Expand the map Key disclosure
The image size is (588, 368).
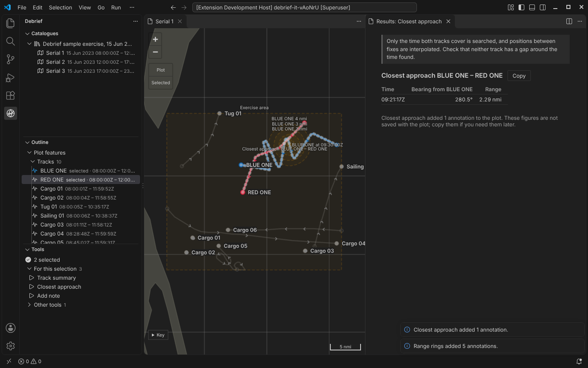pyautogui.click(x=158, y=335)
